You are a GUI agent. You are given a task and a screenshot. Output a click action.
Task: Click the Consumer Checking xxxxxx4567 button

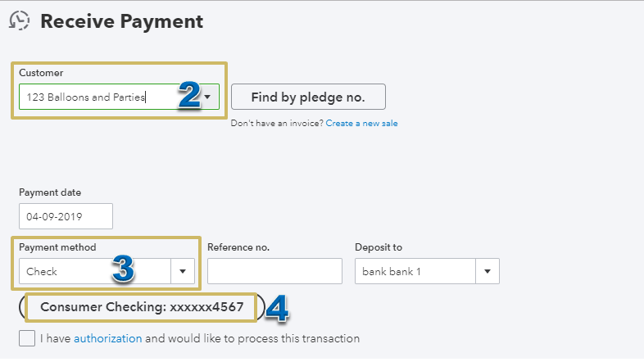pos(141,307)
